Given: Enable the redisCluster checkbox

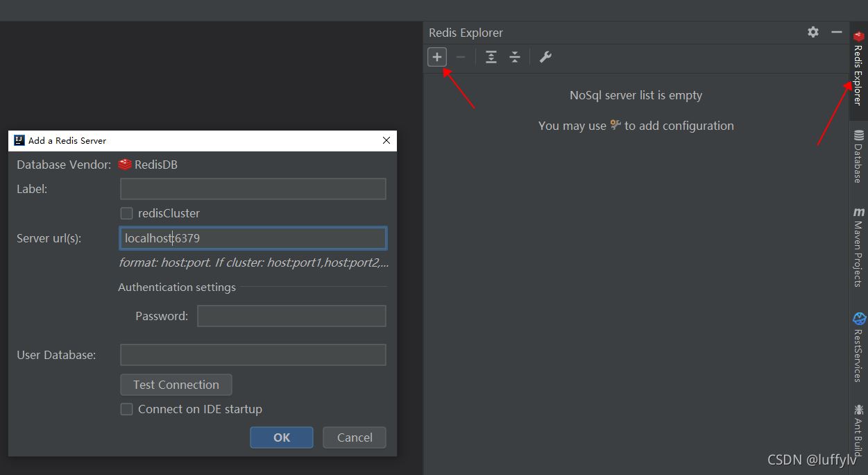Looking at the screenshot, I should coord(127,213).
